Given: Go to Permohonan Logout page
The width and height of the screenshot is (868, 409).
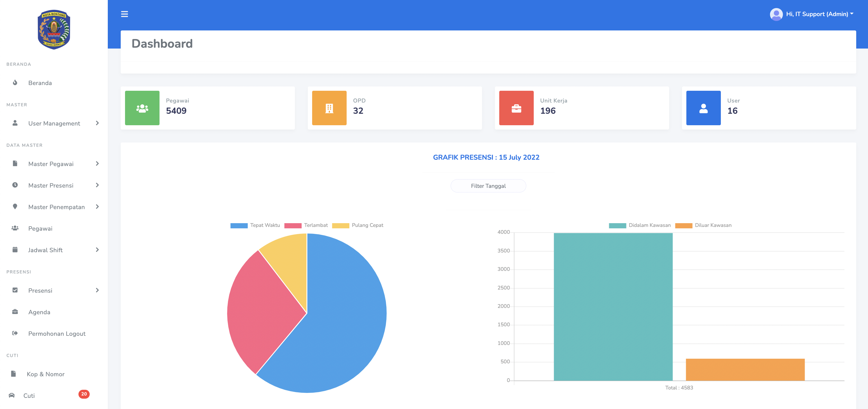Looking at the screenshot, I should pos(57,333).
